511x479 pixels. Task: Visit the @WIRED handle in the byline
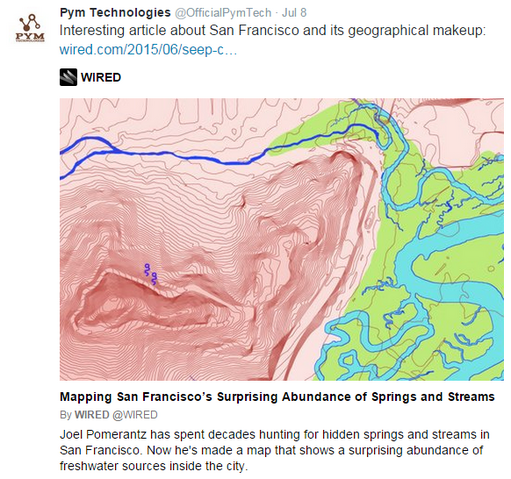pos(135,415)
